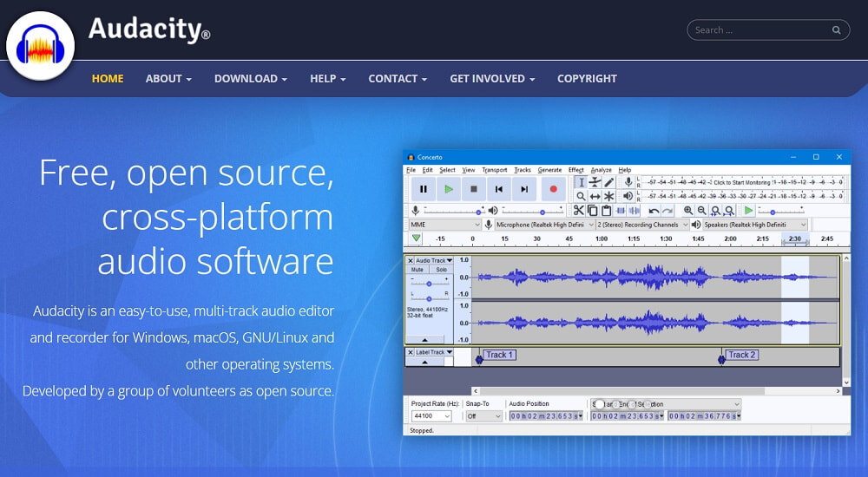Viewport: 868px width, 477px height.
Task: Open the File menu in Audacity
Action: point(411,170)
